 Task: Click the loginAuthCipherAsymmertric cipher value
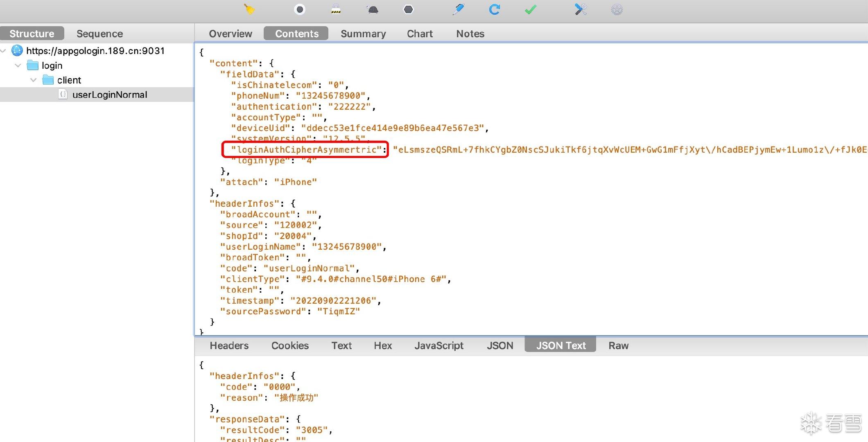630,150
